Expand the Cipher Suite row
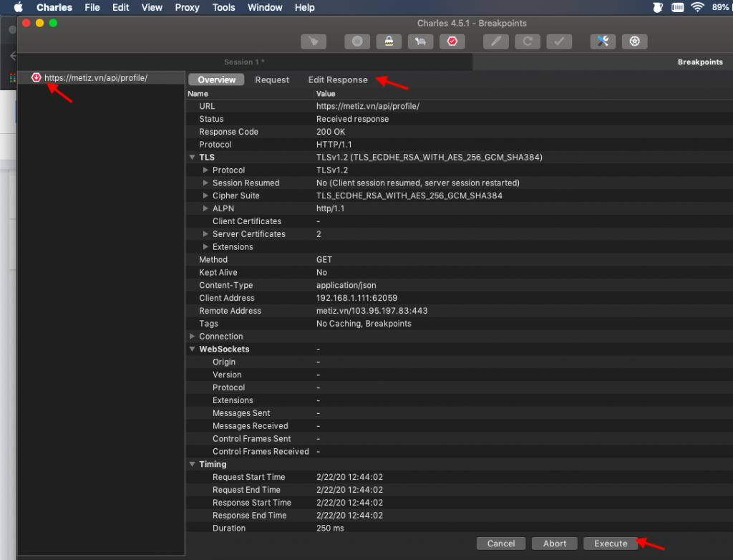Screen dimensions: 733x560 (x=205, y=195)
